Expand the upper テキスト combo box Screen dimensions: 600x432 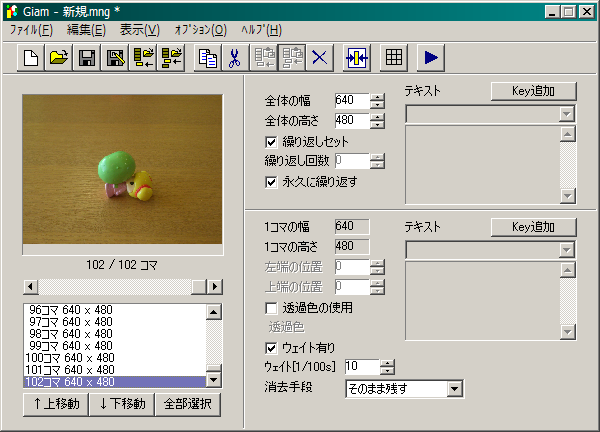click(567, 114)
